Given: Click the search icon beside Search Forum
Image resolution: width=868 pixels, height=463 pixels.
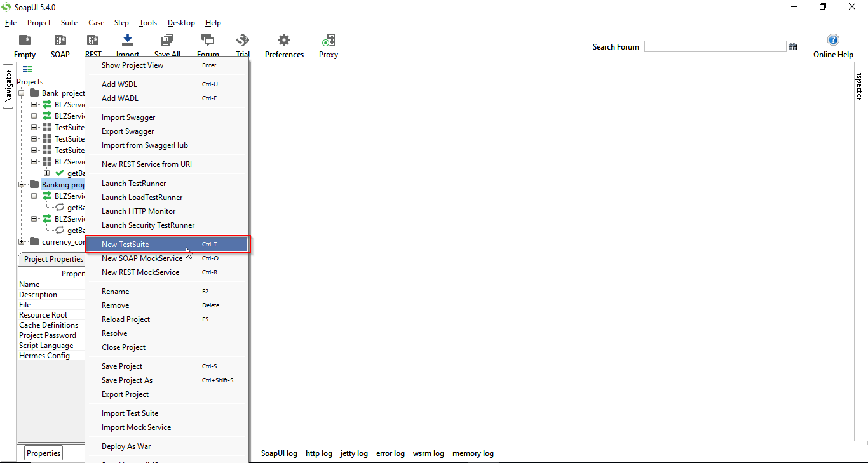Looking at the screenshot, I should pos(793,46).
